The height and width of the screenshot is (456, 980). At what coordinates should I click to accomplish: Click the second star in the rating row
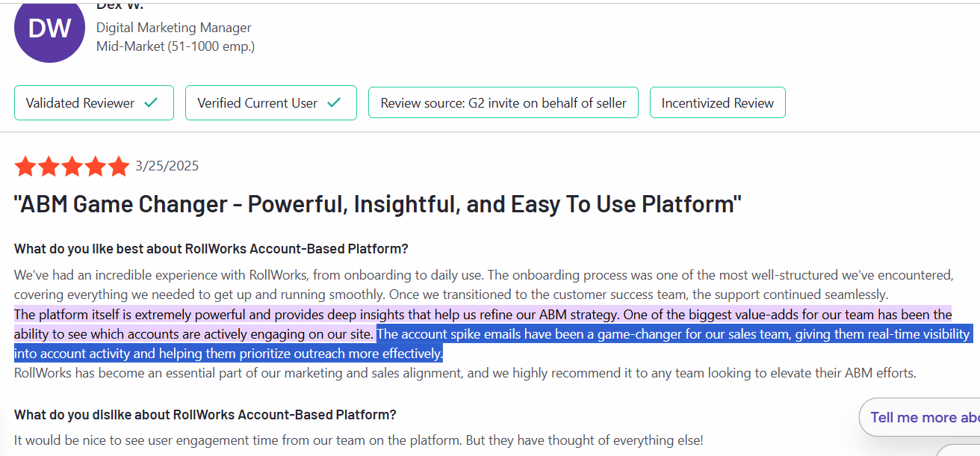(48, 166)
